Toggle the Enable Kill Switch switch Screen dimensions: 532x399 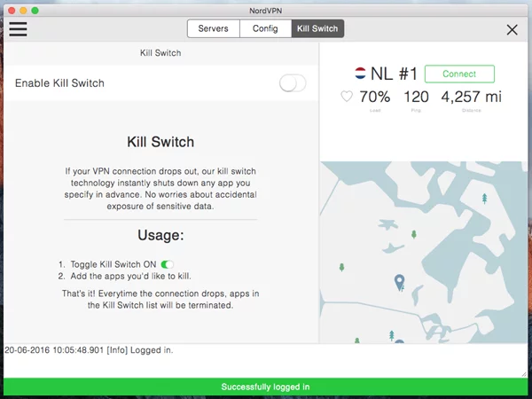click(293, 83)
